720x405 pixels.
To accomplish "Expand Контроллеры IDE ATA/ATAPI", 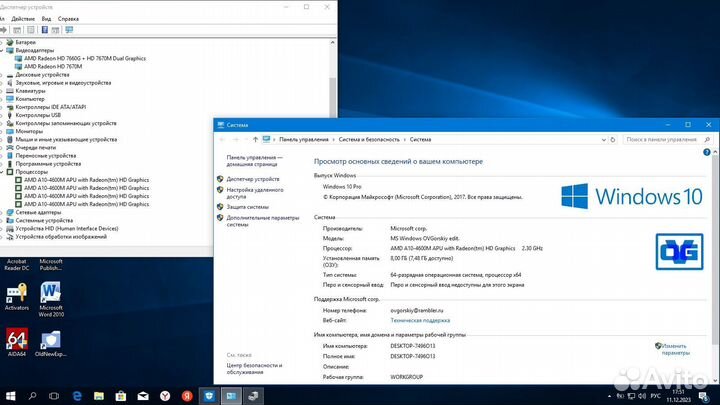I will tap(1, 107).
